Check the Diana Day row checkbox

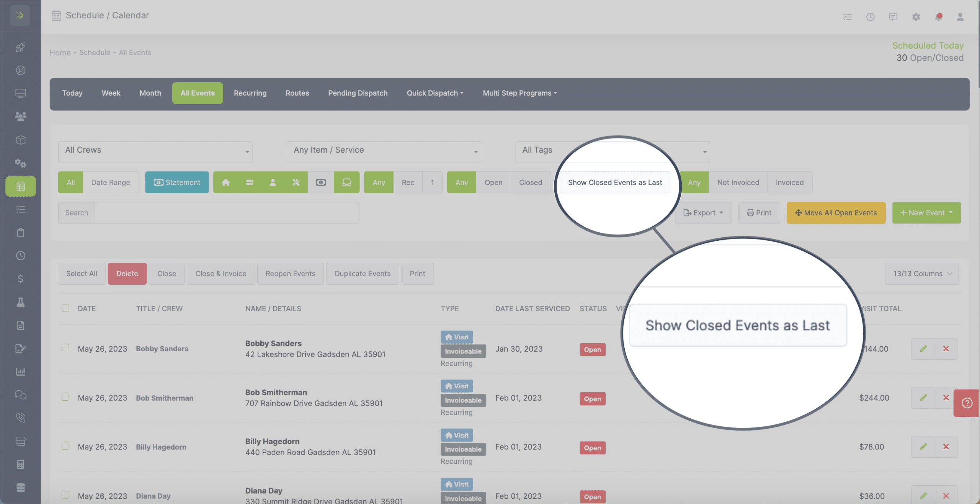coord(65,495)
